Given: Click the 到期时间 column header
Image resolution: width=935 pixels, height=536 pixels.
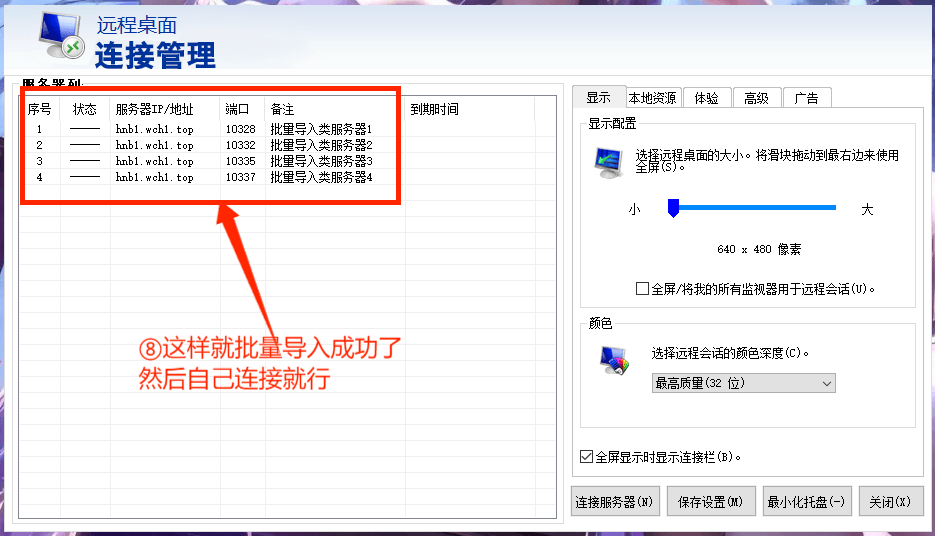Looking at the screenshot, I should (434, 109).
